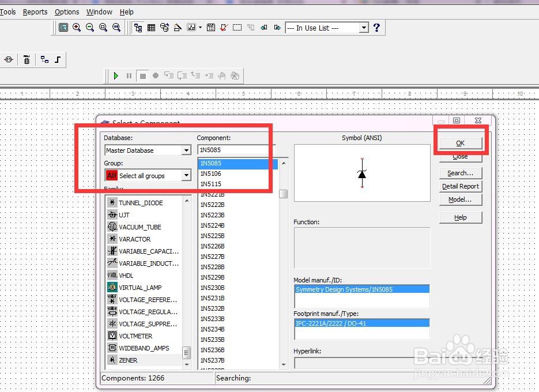Open the Grapher analysis icon

(191, 28)
